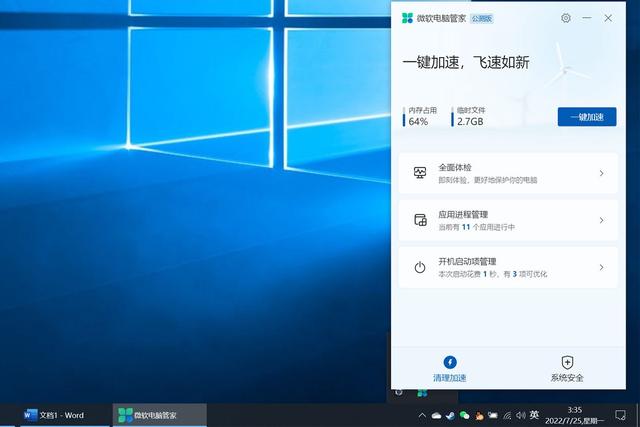This screenshot has height=427, width=640.
Task: Switch to the 系统安全 tab
Action: pyautogui.click(x=567, y=369)
